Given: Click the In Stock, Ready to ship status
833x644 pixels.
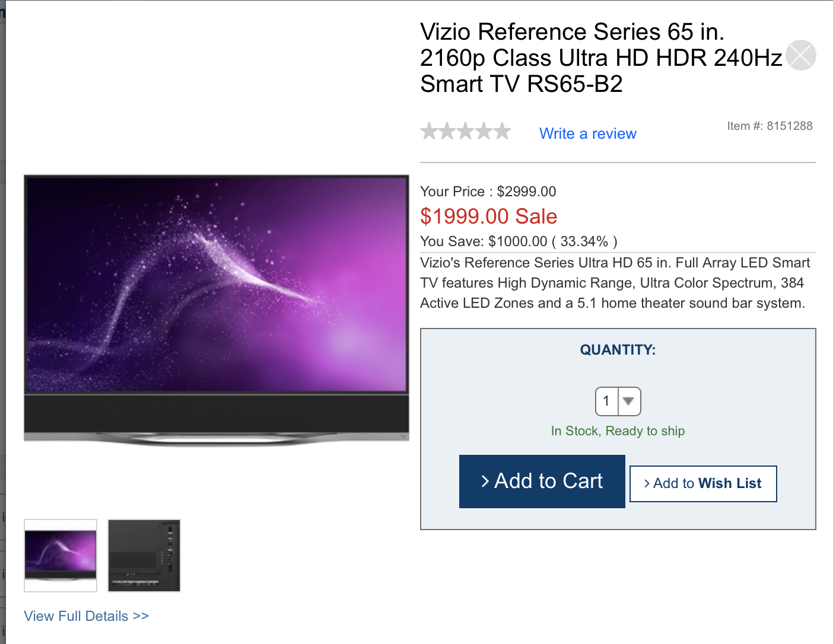Looking at the screenshot, I should (x=618, y=431).
